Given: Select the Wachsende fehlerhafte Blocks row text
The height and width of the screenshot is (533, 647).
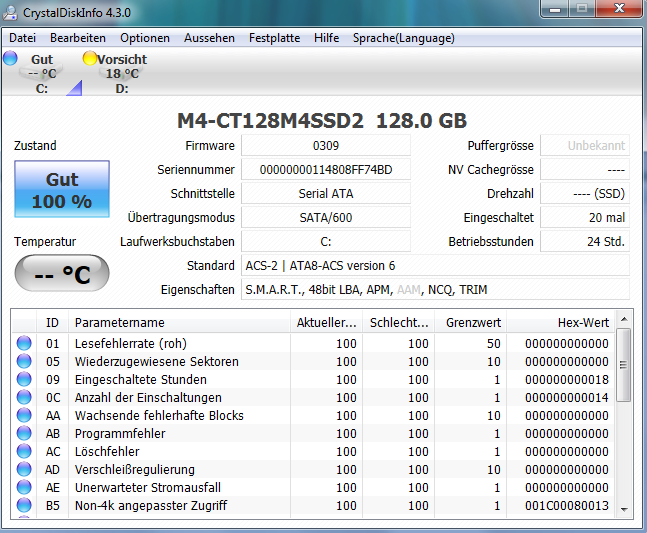Looking at the screenshot, I should 159,415.
